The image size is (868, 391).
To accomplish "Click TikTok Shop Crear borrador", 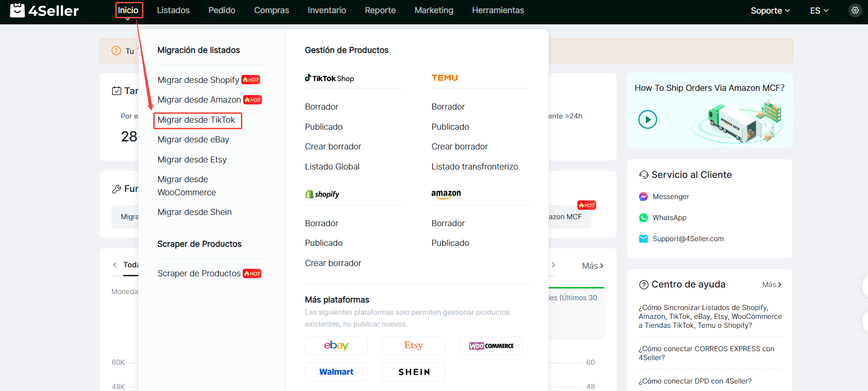I will [333, 147].
